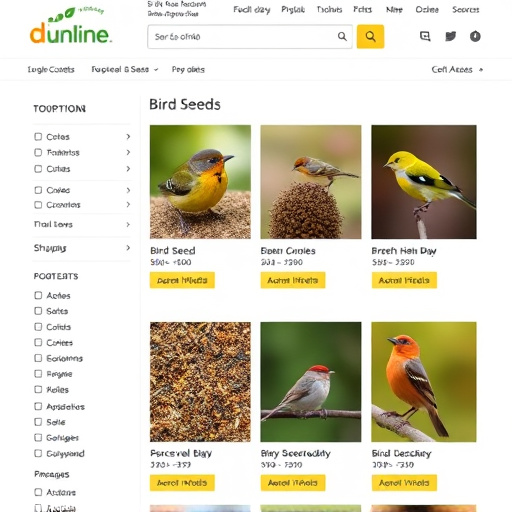The height and width of the screenshot is (512, 512).
Task: Open the yellow finch product image
Action: click(x=424, y=182)
